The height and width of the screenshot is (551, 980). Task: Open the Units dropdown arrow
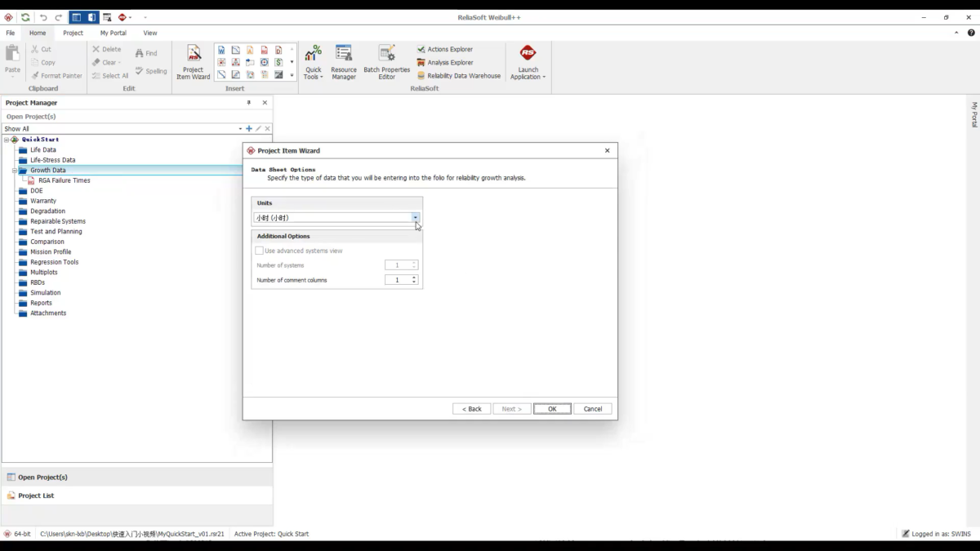(x=416, y=218)
